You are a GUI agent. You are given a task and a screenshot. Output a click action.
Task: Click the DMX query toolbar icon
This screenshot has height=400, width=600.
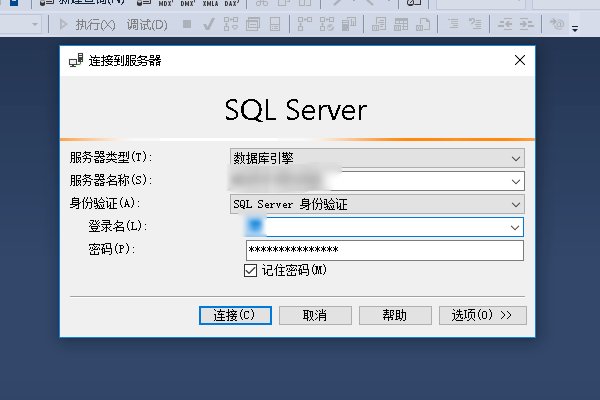[x=188, y=3]
